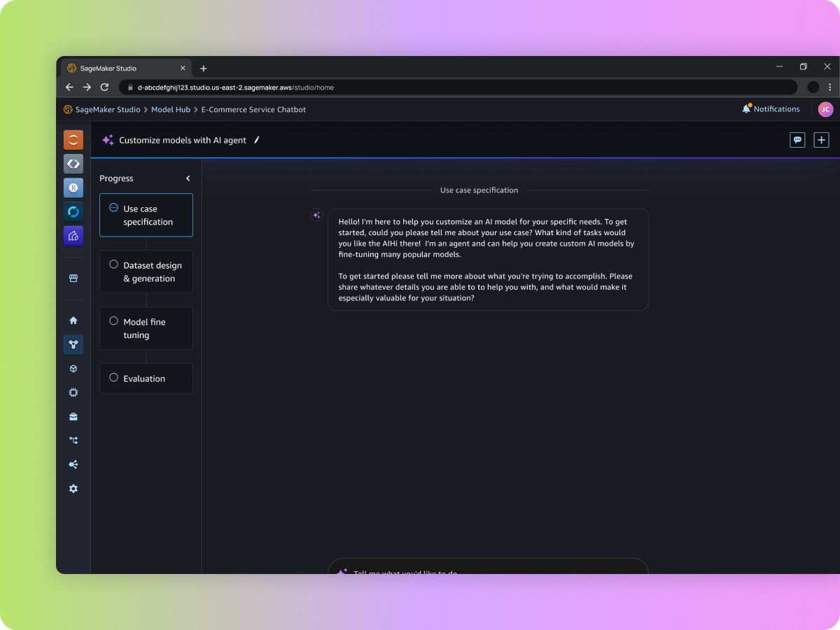The image size is (840, 630).
Task: Click the chat bubble icon at top right
Action: pos(797,140)
